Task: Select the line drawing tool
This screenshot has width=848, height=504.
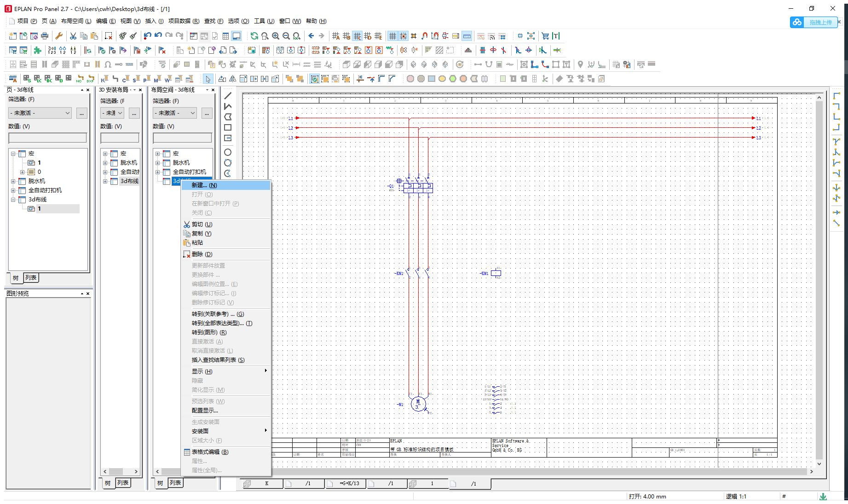Action: coord(228,96)
